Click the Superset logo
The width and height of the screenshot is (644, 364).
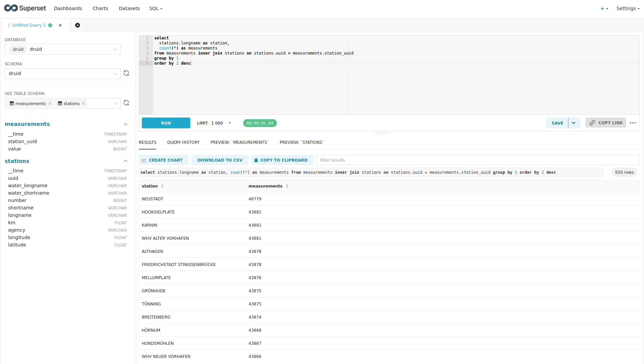[25, 8]
